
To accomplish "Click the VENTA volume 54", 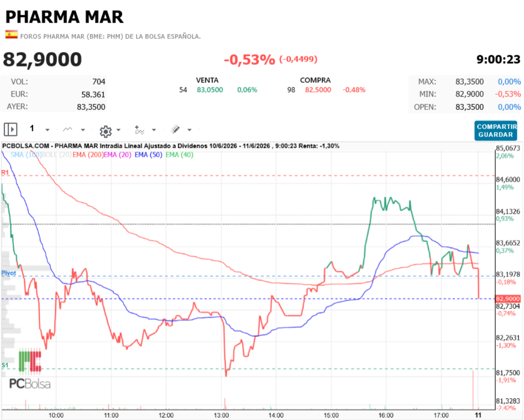I will point(183,90).
